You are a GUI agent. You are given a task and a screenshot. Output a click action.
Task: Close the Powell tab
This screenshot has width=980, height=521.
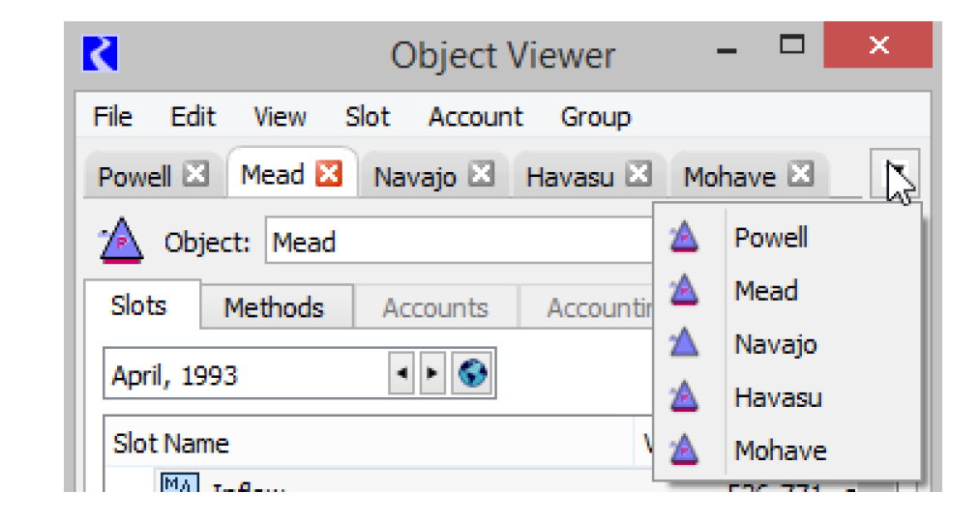196,175
